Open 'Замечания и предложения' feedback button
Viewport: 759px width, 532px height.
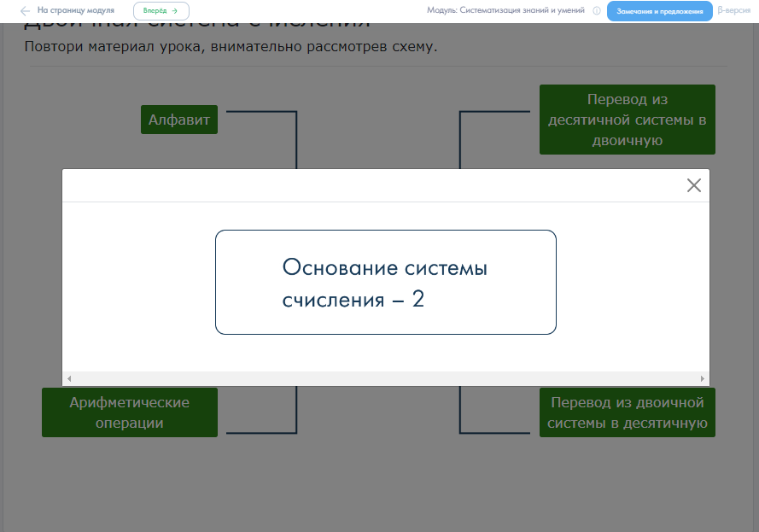pos(659,11)
